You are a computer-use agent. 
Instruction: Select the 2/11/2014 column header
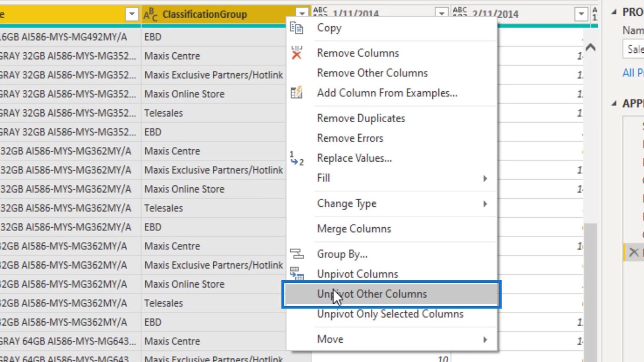coord(521,14)
